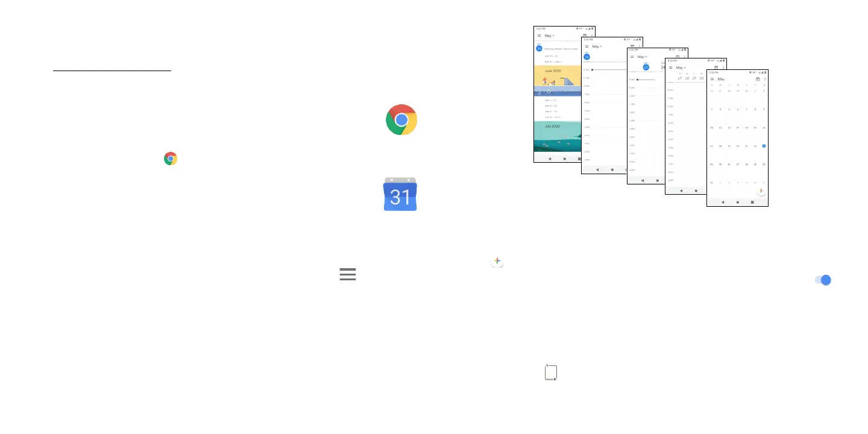Expand May dropdown in three-day view phone
The width and height of the screenshot is (868, 434).
[x=643, y=57]
